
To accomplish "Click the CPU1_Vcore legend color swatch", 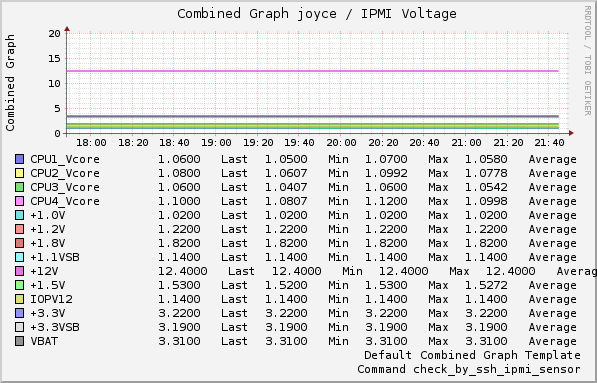I will pyautogui.click(x=19, y=159).
